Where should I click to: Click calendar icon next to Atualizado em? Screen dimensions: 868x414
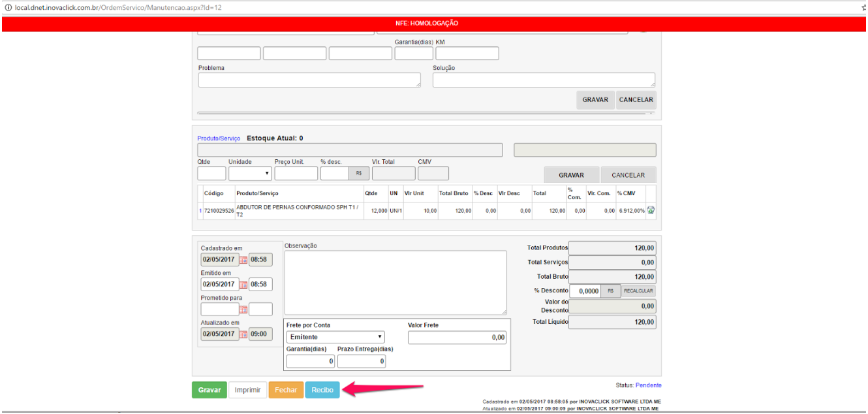click(x=243, y=334)
